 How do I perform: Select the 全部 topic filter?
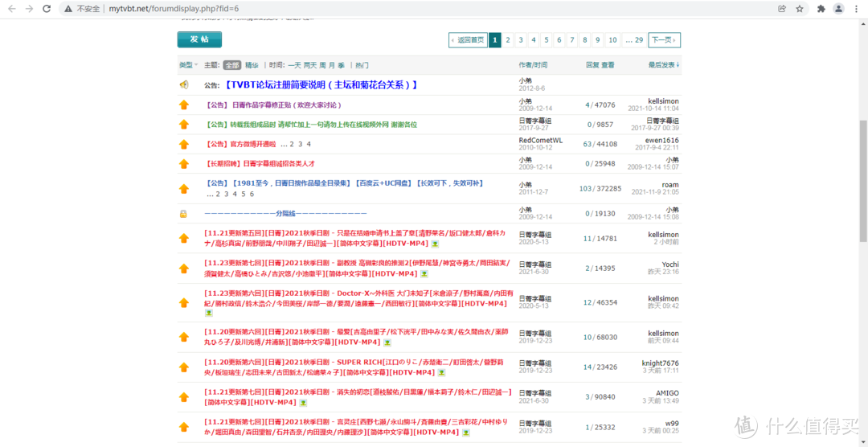[232, 65]
